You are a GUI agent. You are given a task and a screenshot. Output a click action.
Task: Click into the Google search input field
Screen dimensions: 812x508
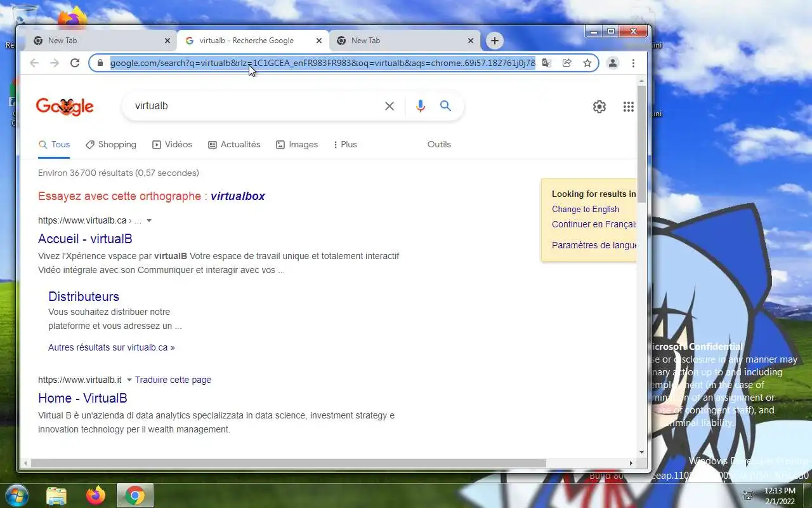[254, 106]
